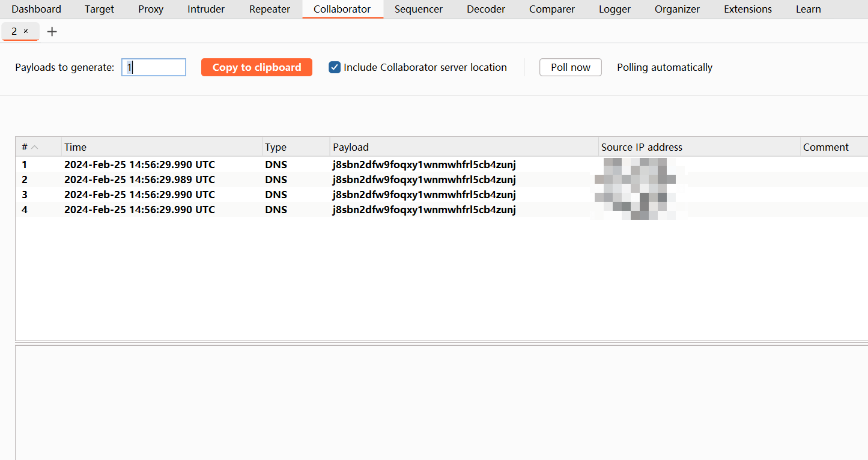Go to the Logger tab
Image resolution: width=868 pixels, height=460 pixels.
(x=615, y=9)
